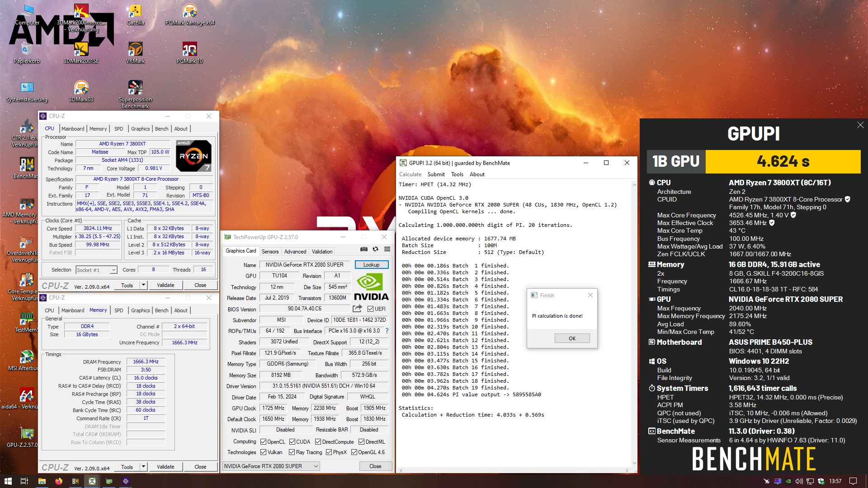Open File Explorer from the taskbar
The image size is (868, 488).
[x=42, y=481]
